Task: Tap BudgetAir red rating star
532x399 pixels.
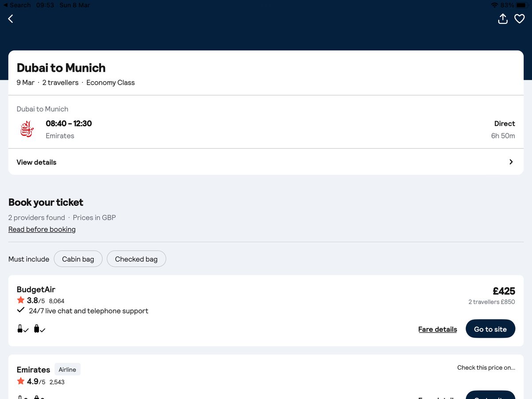Action: [x=21, y=300]
